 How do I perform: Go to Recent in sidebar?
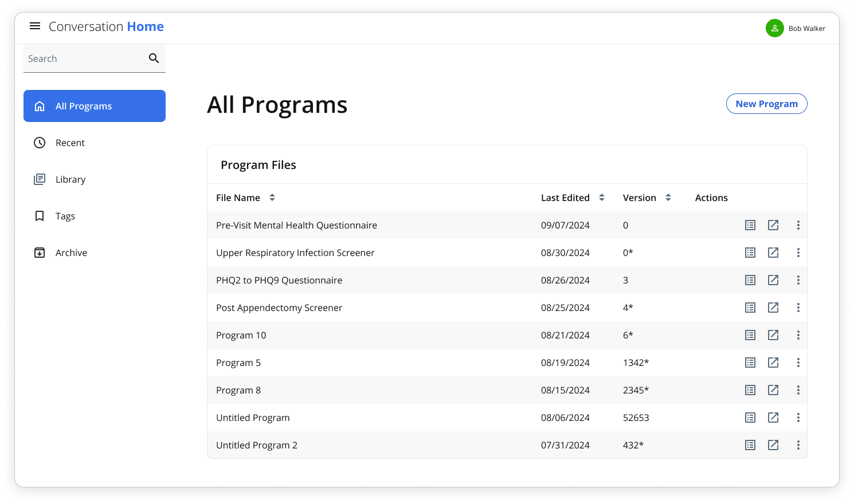[95, 143]
